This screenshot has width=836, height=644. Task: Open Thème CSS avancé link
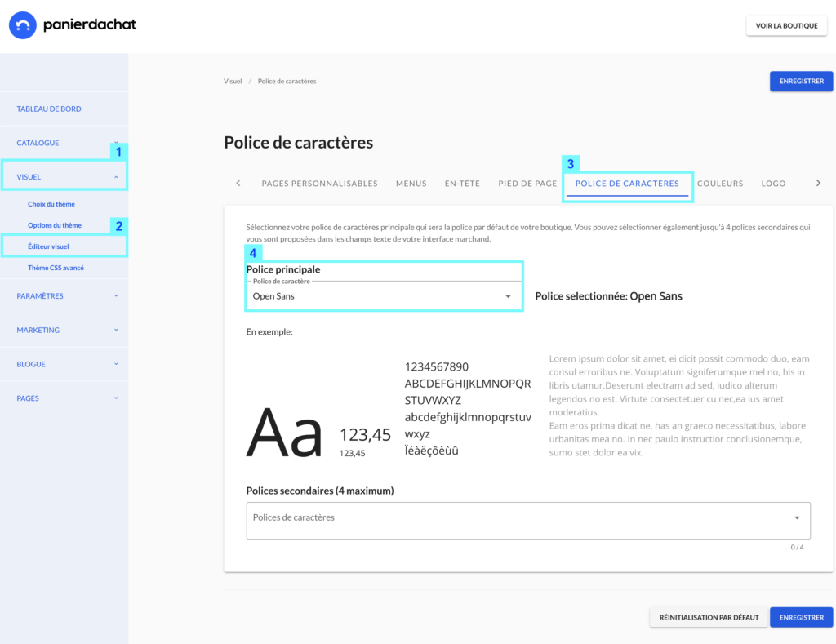[56, 269]
